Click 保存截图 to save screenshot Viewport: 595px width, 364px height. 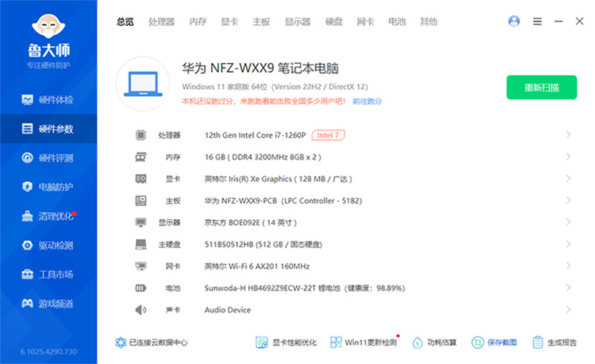click(x=494, y=342)
